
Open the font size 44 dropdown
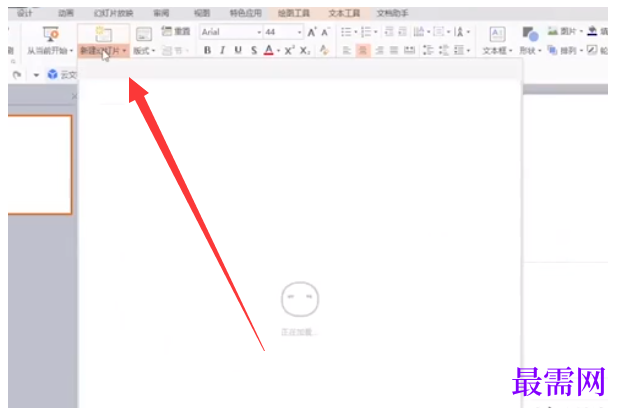[299, 32]
